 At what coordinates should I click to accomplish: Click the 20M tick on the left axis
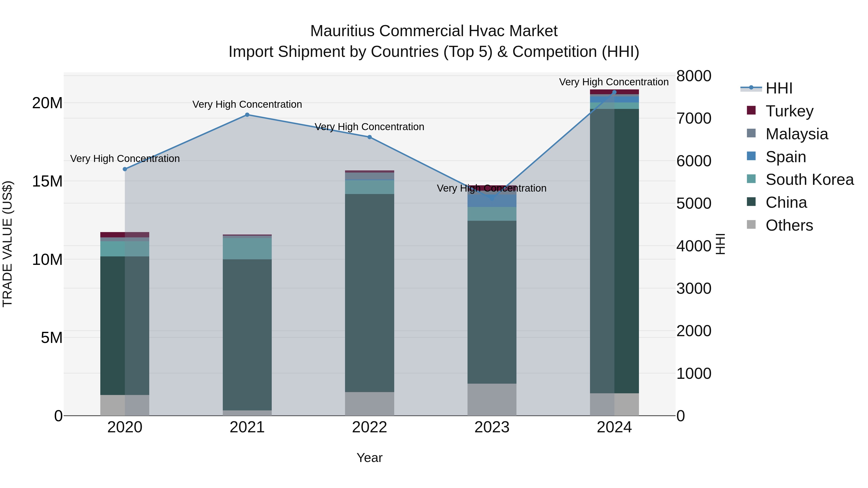coord(47,103)
